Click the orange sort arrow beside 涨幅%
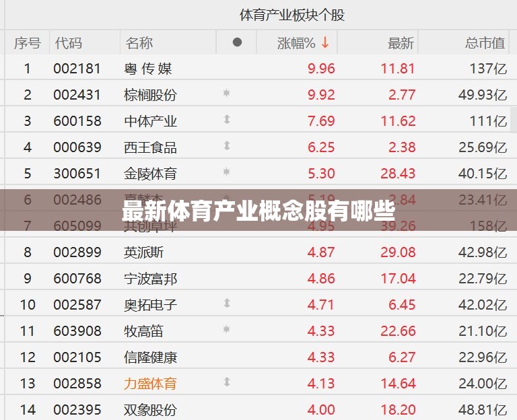The width and height of the screenshot is (517, 420). pos(325,42)
